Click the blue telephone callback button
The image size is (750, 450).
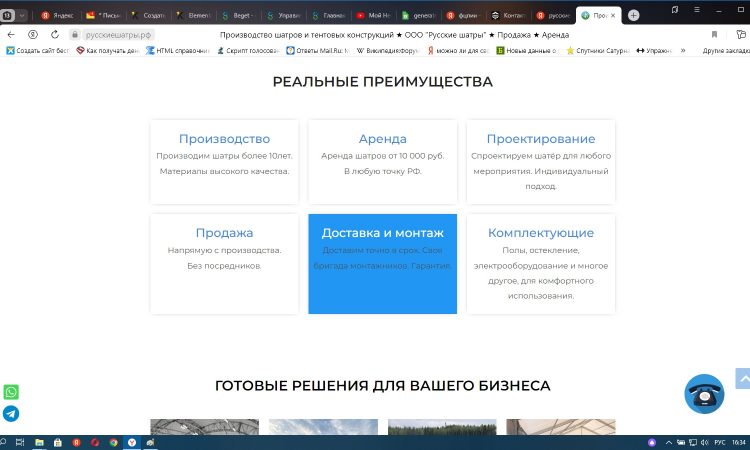pos(704,394)
